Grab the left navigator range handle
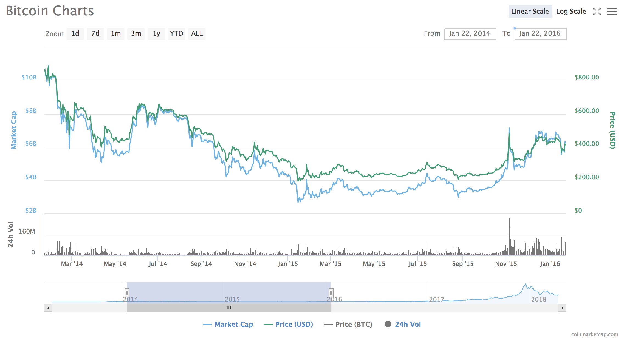 click(127, 292)
